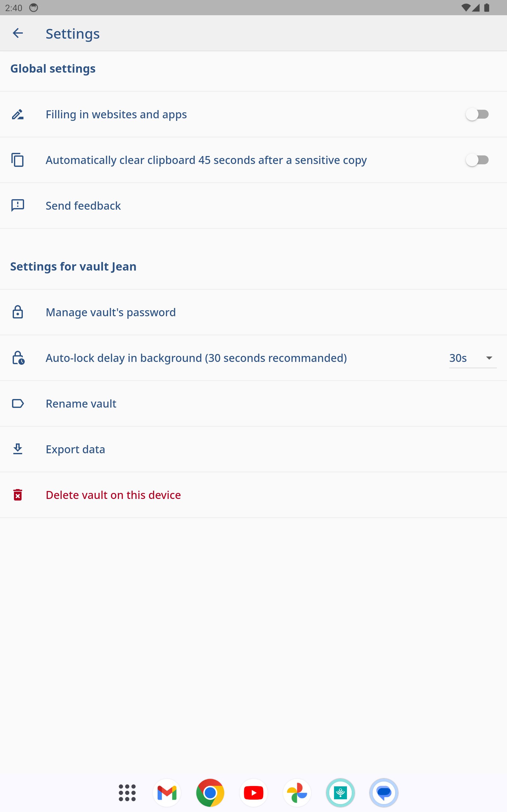This screenshot has width=507, height=812.
Task: Click the feedback speech bubble icon
Action: pos(18,205)
